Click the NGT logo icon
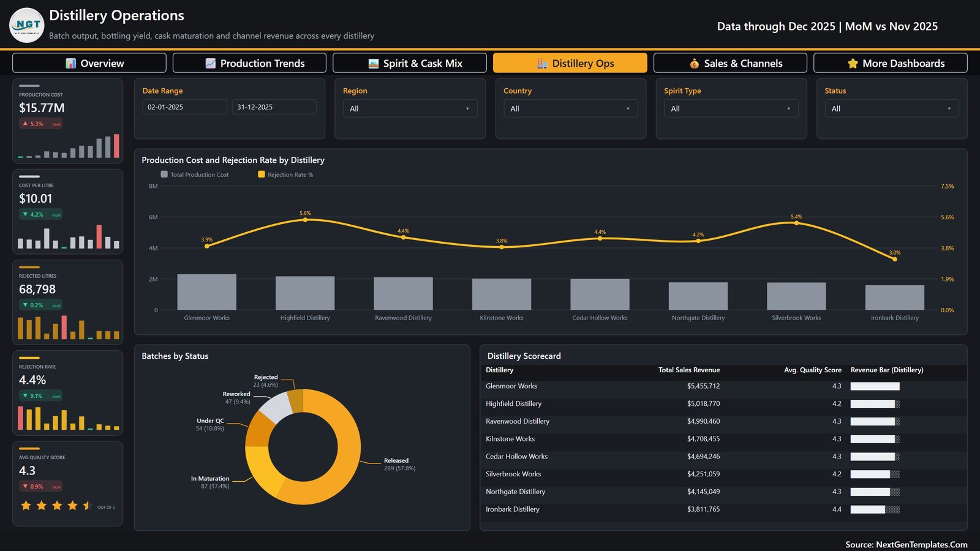980x551 pixels. pyautogui.click(x=27, y=25)
